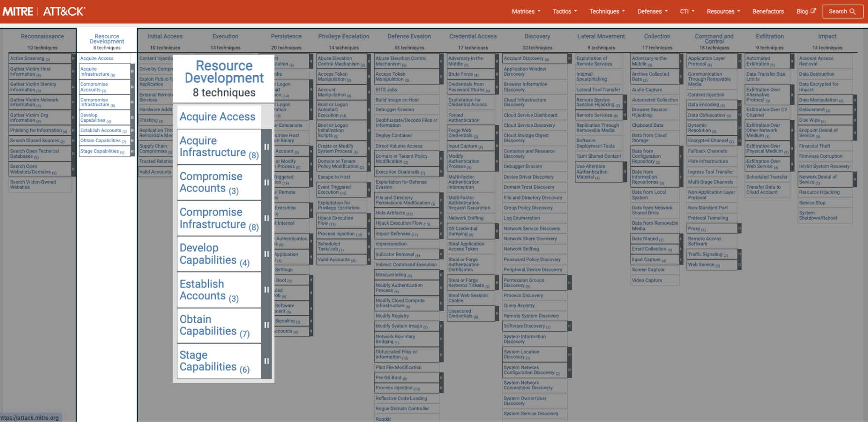The width and height of the screenshot is (868, 422).
Task: Click the Search button
Action: click(842, 11)
